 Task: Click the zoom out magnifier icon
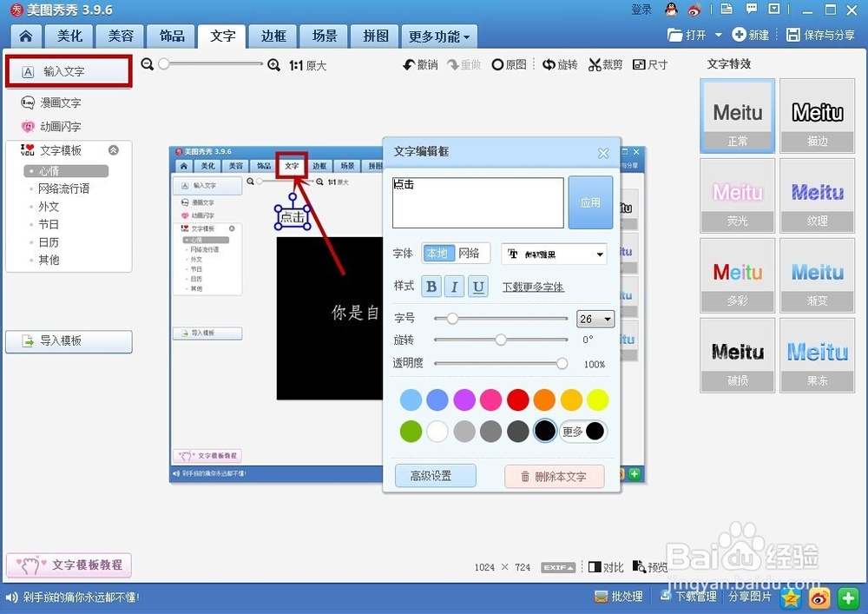point(148,64)
